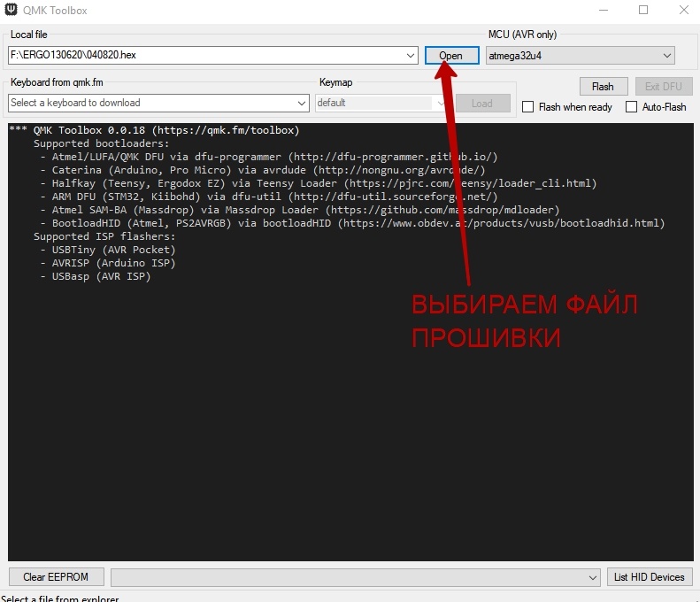Click the Local file group label
Viewport: 700px width, 602px height.
28,35
